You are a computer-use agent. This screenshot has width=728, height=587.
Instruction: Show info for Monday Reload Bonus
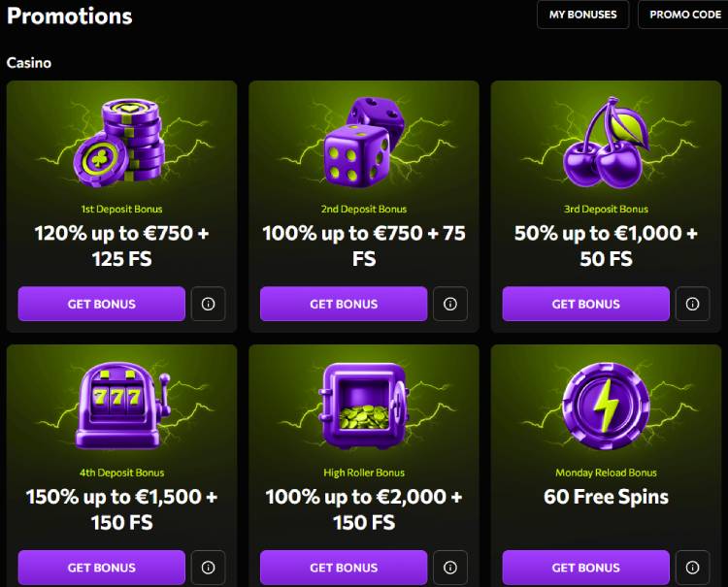[692, 568]
